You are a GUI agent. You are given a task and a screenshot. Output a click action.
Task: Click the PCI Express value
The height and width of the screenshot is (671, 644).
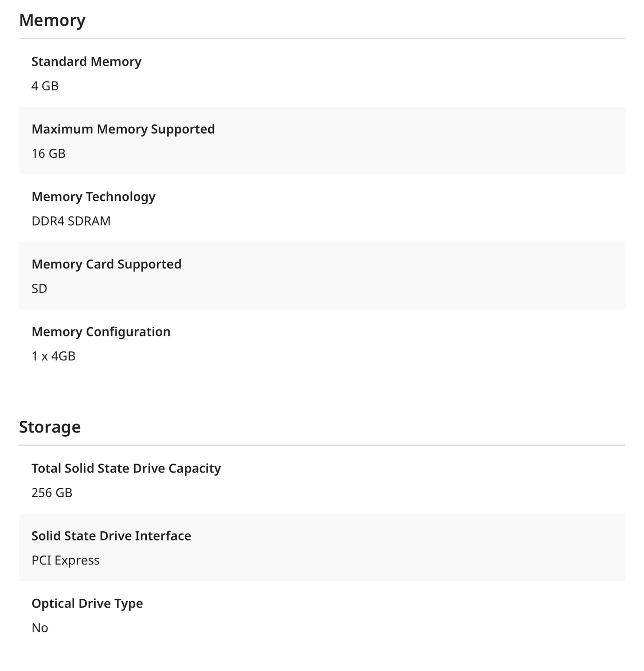click(x=66, y=561)
